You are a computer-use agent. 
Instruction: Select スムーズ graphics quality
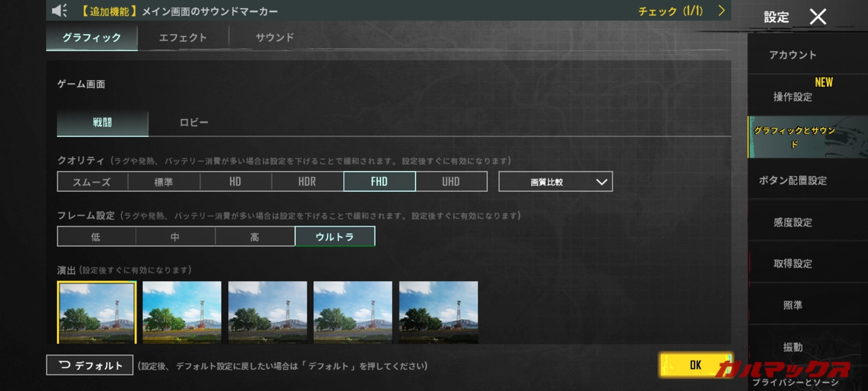click(x=92, y=182)
